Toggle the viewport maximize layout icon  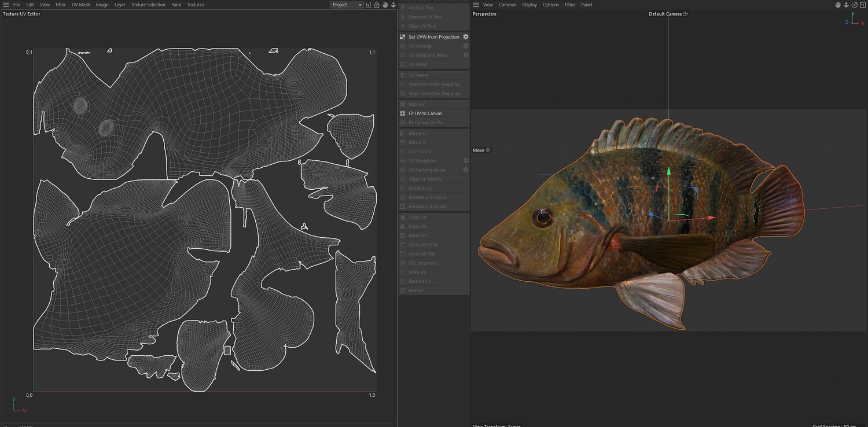(862, 5)
